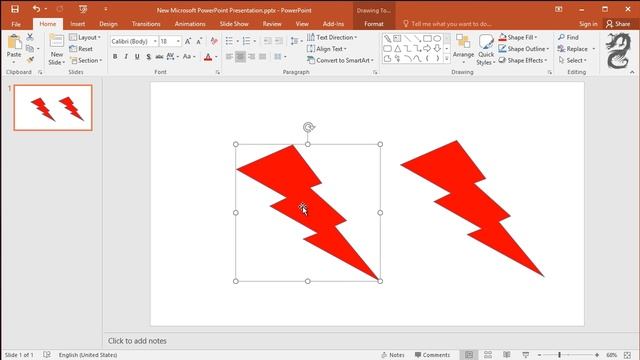Click the Paste clipboard icon
640x360 pixels.
[x=14, y=42]
